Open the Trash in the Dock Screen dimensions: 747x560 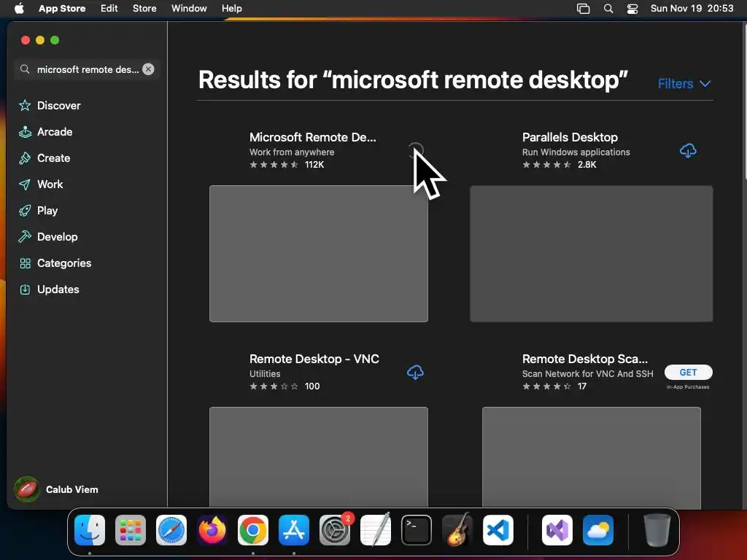[657, 530]
